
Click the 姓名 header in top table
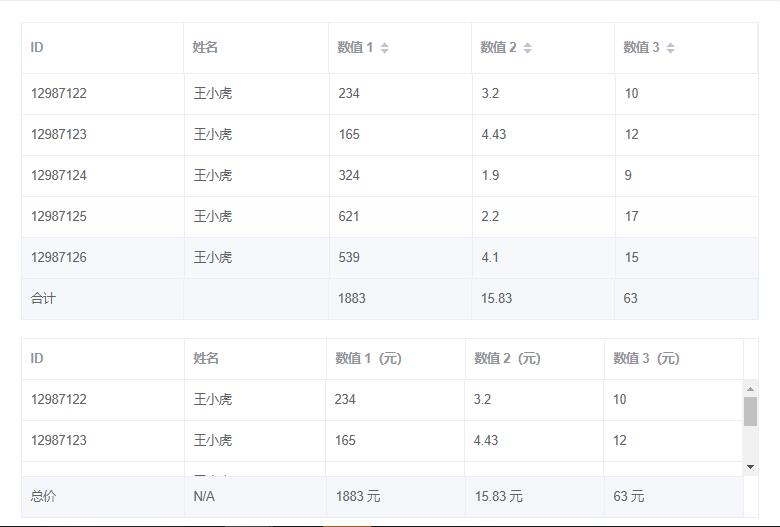tap(206, 47)
